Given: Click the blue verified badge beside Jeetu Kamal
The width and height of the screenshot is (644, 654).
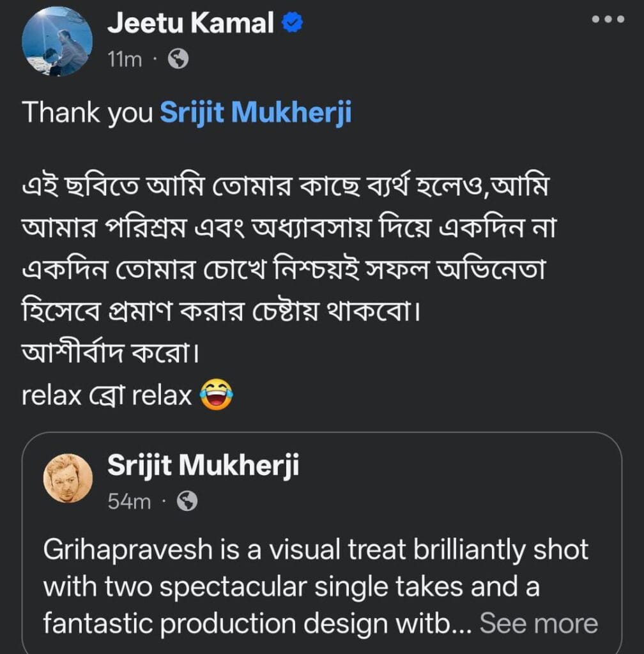Looking at the screenshot, I should [293, 24].
